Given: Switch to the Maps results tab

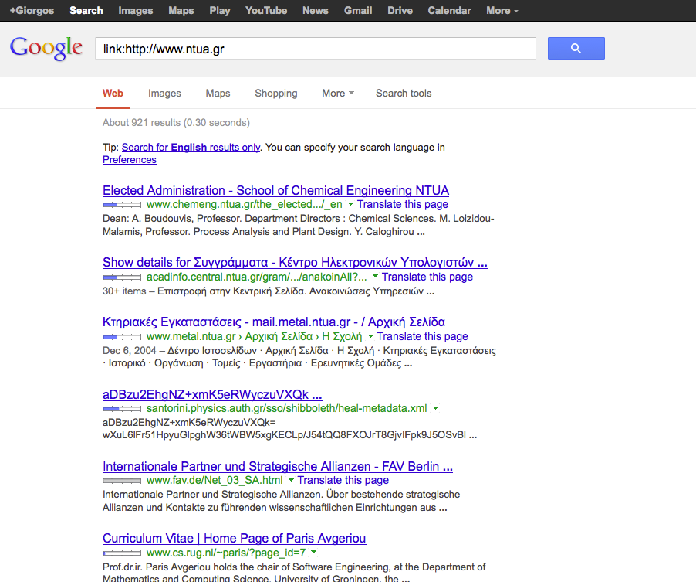Looking at the screenshot, I should 218,93.
